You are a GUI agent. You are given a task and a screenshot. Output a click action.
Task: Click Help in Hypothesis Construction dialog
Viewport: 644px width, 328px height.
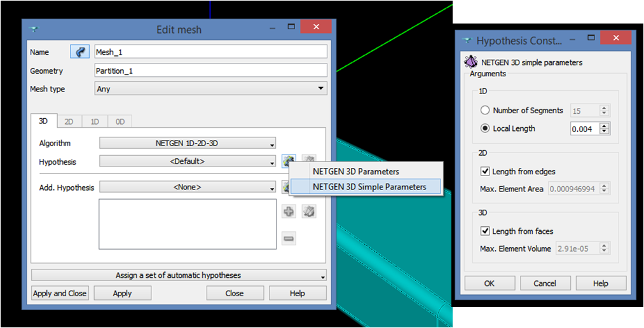[x=601, y=284]
